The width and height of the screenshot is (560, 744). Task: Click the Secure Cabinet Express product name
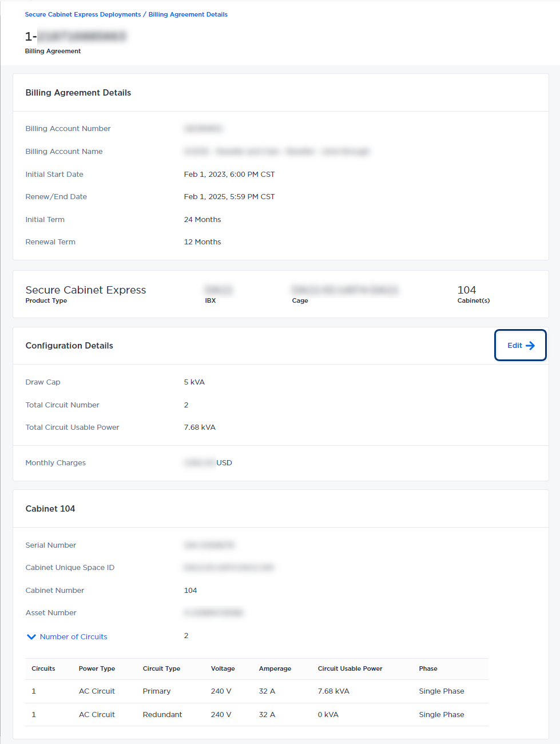[86, 290]
